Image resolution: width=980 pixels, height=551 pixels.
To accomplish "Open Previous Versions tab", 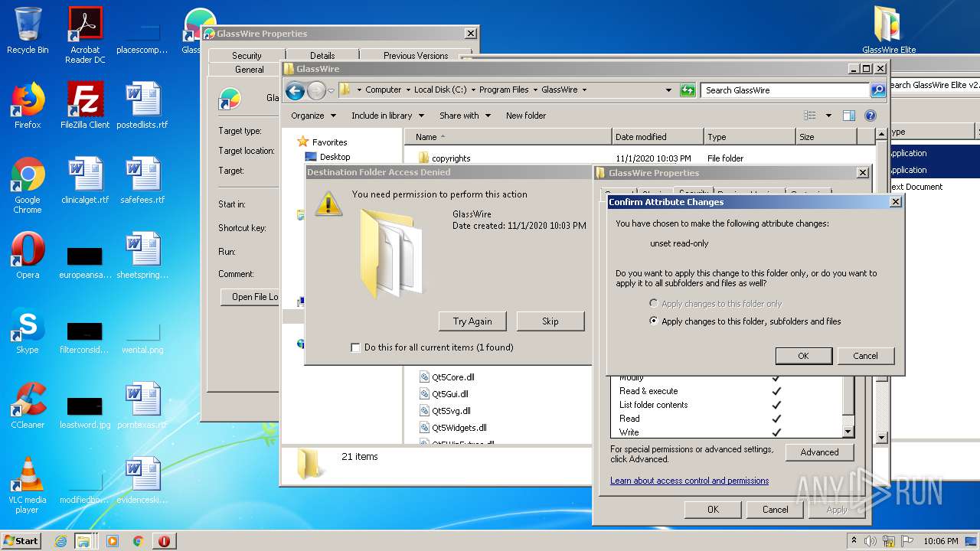I will [416, 56].
